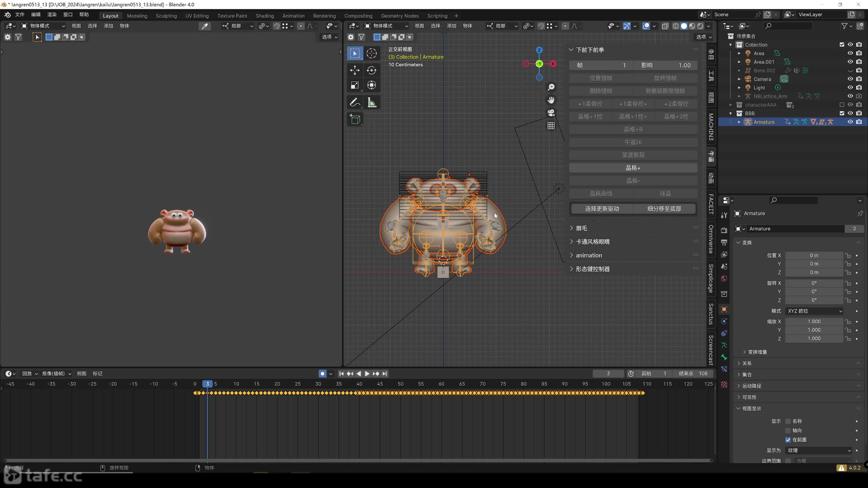Activate the 3D Cursor tool
This screenshot has width=868, height=488.
[x=372, y=53]
